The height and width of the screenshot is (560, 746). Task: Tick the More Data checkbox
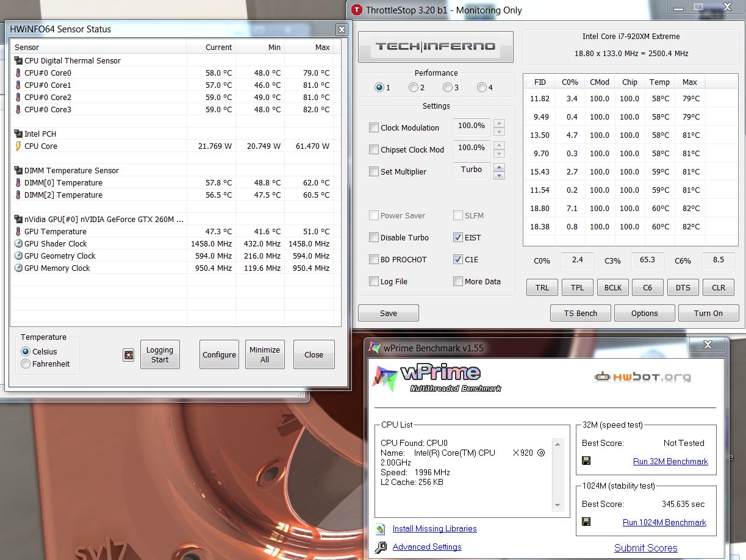458,281
